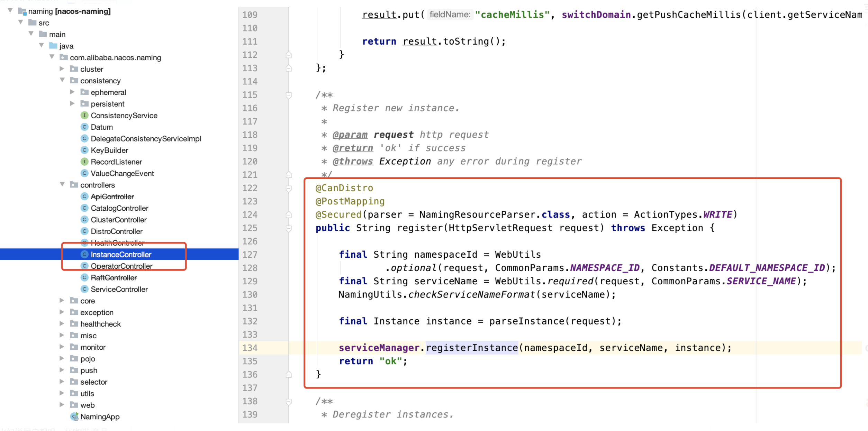Screen dimensions: 868x431
Task: Select OperatorController in the project tree
Action: [121, 266]
